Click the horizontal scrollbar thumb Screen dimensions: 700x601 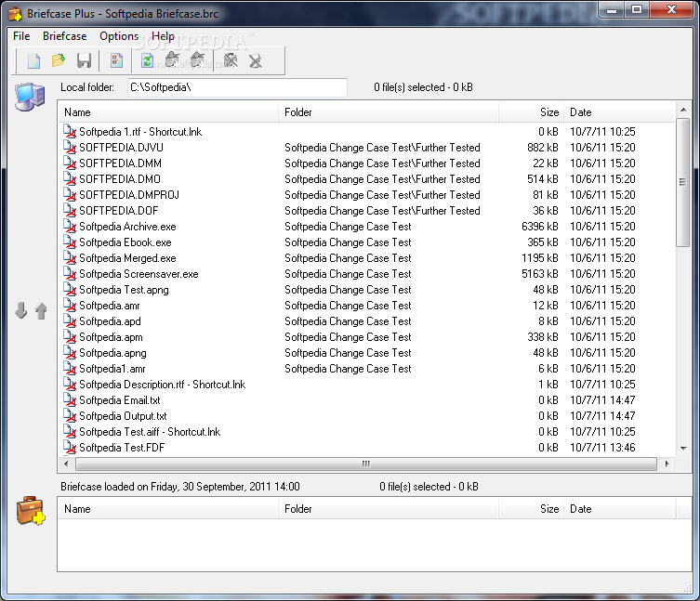coord(366,464)
